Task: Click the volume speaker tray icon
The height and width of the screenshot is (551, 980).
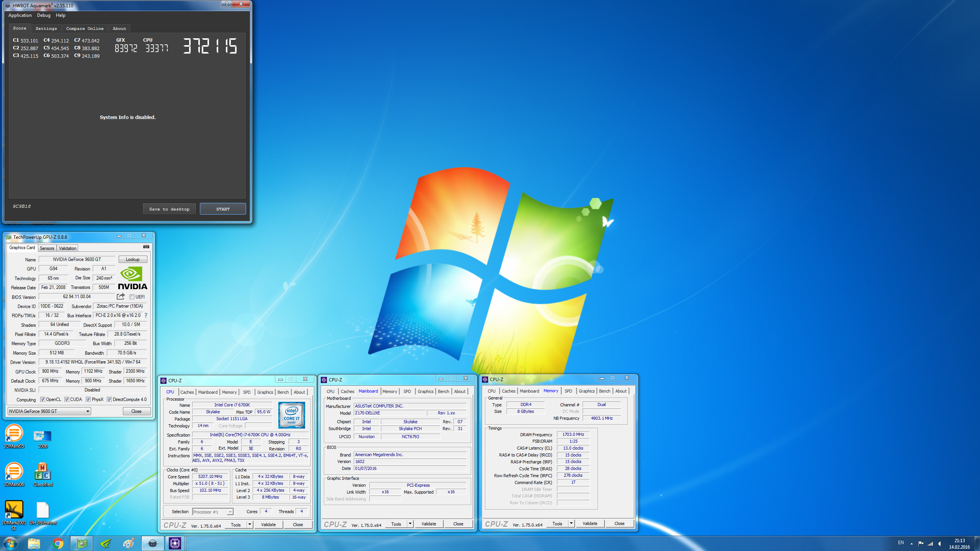Action: (940, 544)
